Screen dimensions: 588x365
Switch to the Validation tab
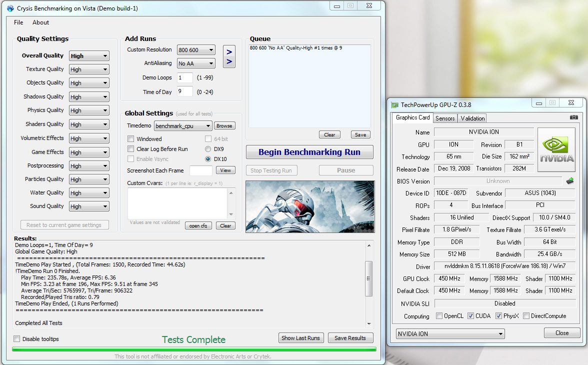[x=472, y=118]
